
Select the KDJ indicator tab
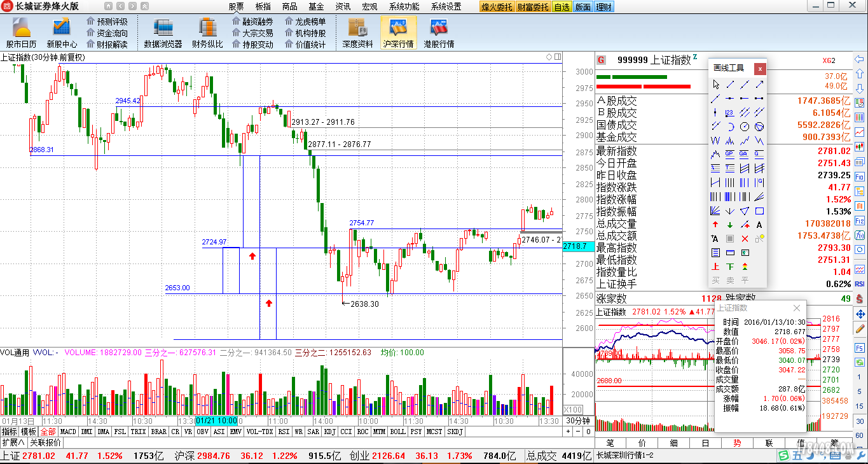[x=329, y=432]
